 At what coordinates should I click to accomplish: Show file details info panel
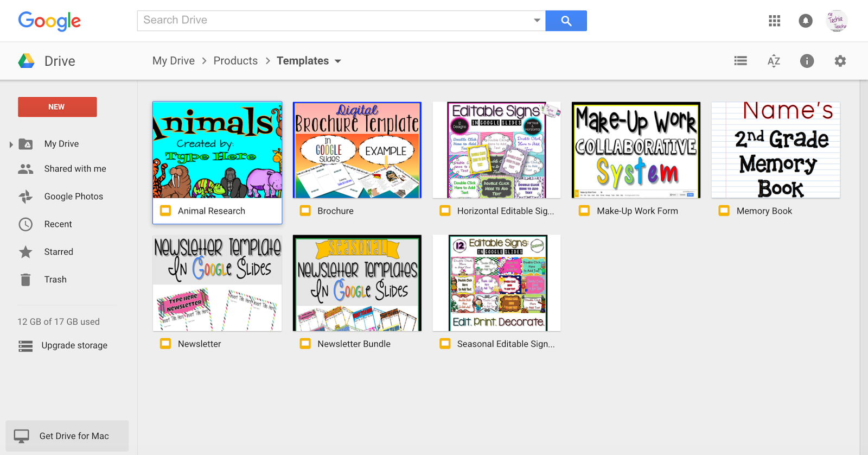click(x=807, y=61)
